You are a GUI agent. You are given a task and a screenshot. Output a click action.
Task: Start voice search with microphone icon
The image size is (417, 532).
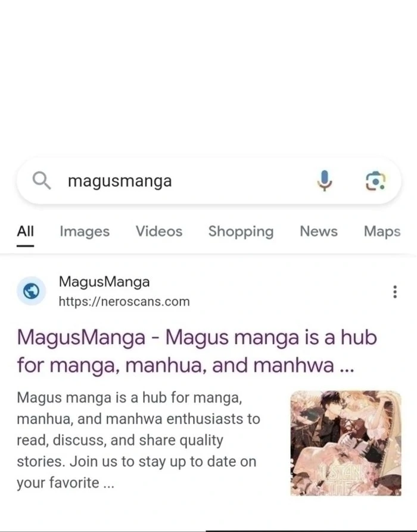pyautogui.click(x=325, y=181)
